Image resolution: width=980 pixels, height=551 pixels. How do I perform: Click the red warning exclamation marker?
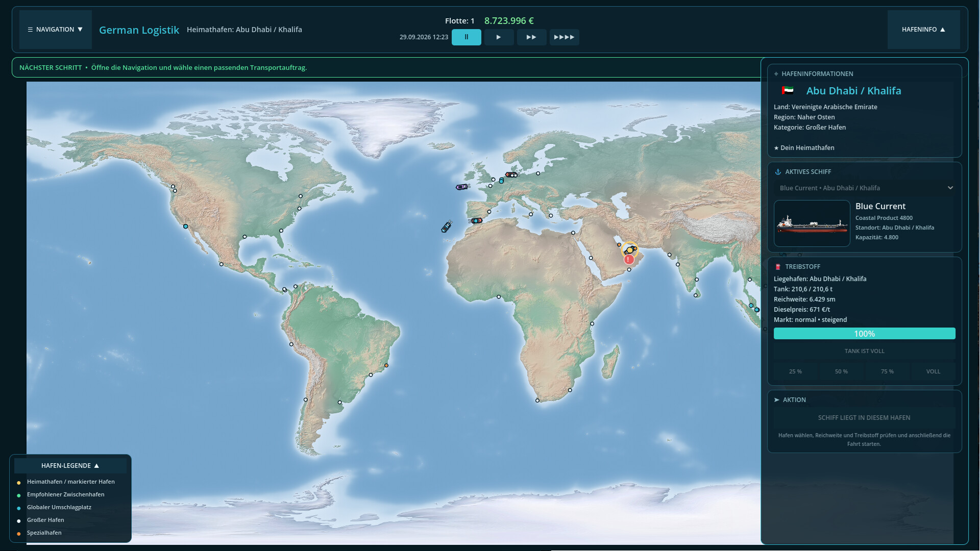(x=629, y=260)
